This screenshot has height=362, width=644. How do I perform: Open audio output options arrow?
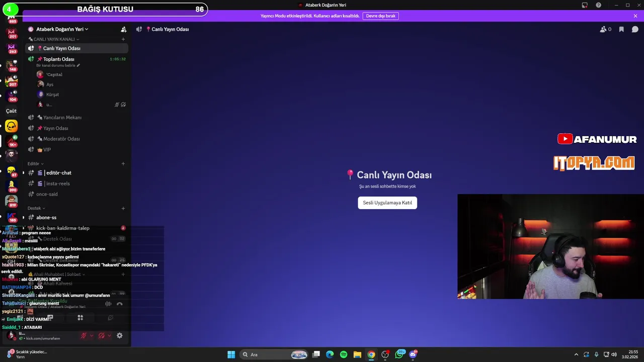[109, 335]
